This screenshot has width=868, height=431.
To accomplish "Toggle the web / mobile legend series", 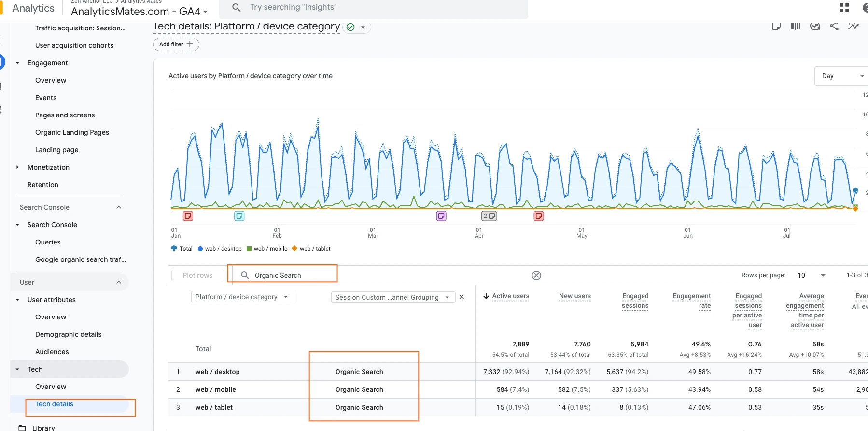I will [x=267, y=249].
